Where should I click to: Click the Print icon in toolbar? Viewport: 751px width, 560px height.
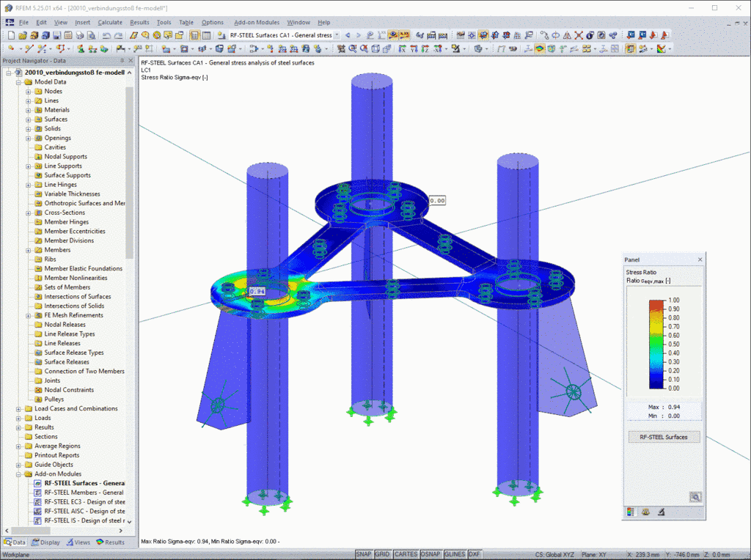(x=79, y=35)
